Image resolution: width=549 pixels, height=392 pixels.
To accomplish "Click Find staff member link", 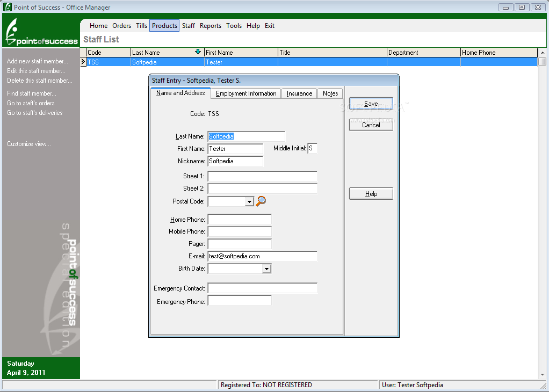I will point(32,93).
